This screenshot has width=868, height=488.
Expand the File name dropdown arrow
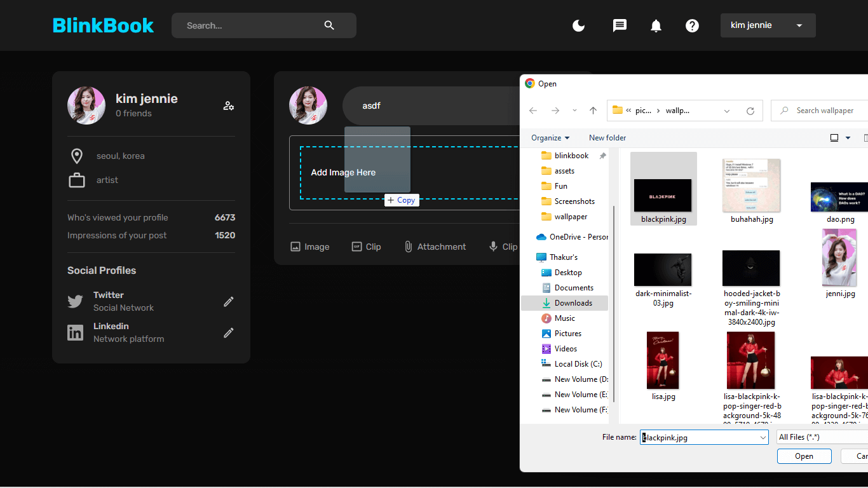[763, 437]
